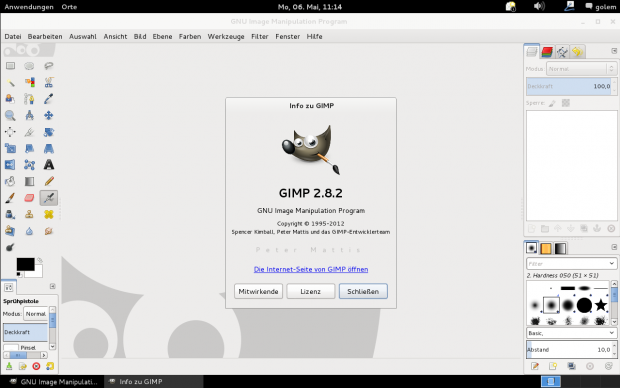Select the Ellipse Select tool
This screenshot has height=388, width=620.
click(29, 66)
